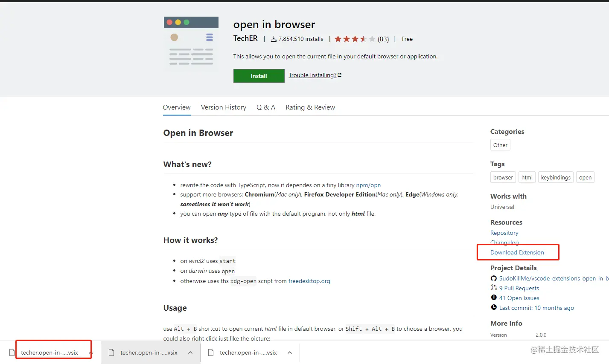609x364 pixels.
Task: Open the Changelog resource link
Action: (x=504, y=243)
